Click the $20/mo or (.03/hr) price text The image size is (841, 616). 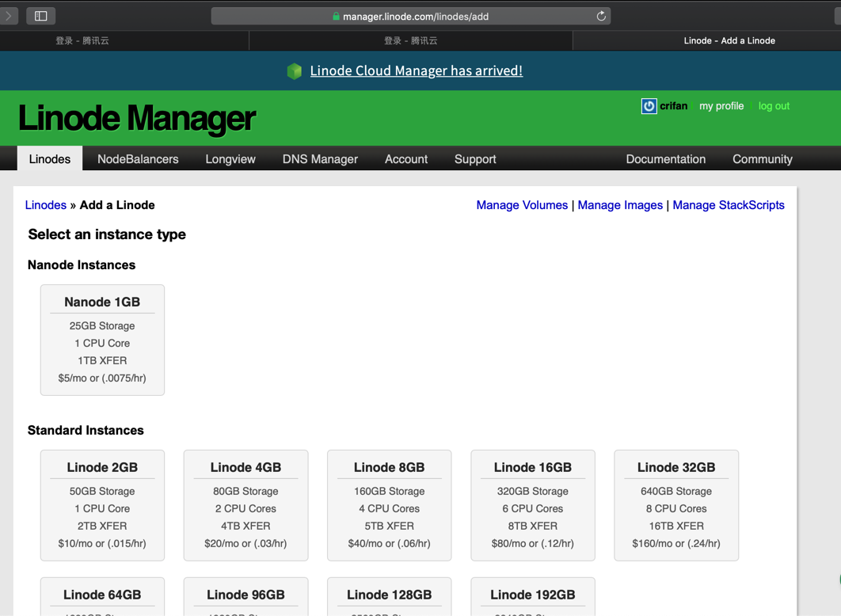245,543
